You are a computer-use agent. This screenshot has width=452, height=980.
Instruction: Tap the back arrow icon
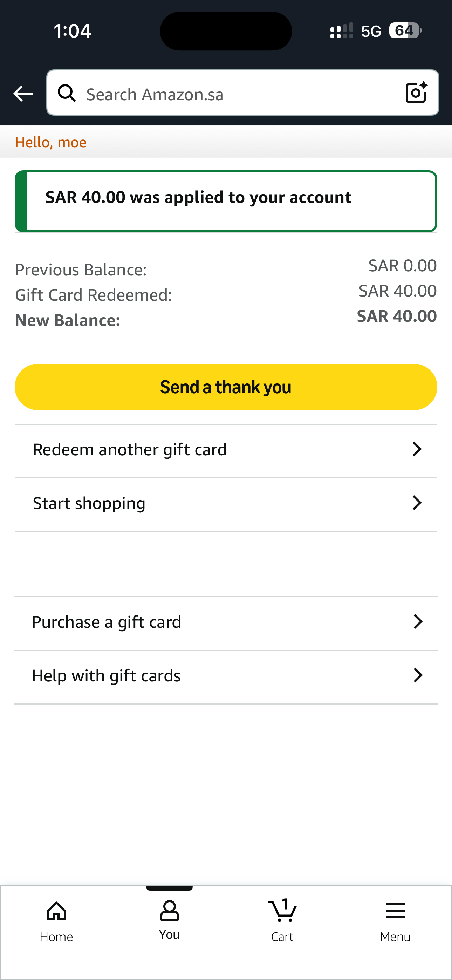(x=23, y=94)
